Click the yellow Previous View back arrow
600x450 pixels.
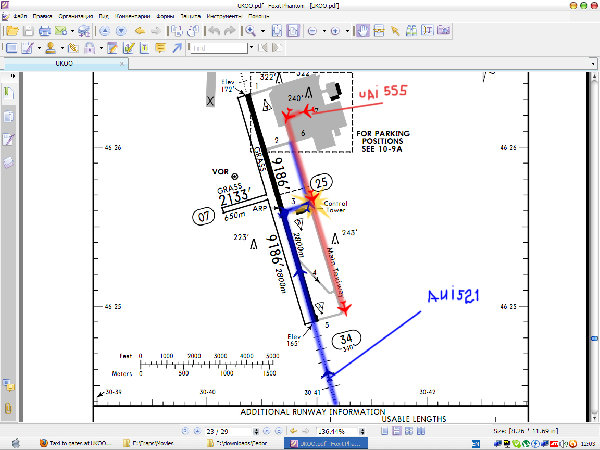coord(140,31)
